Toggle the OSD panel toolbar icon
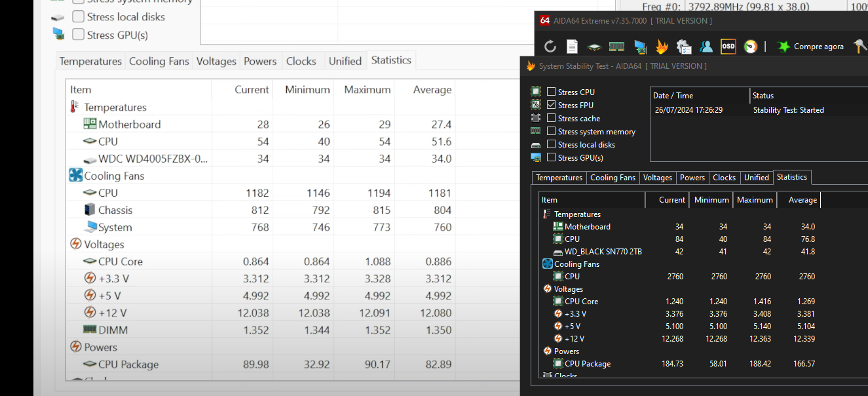The width and height of the screenshot is (868, 396). tap(728, 47)
